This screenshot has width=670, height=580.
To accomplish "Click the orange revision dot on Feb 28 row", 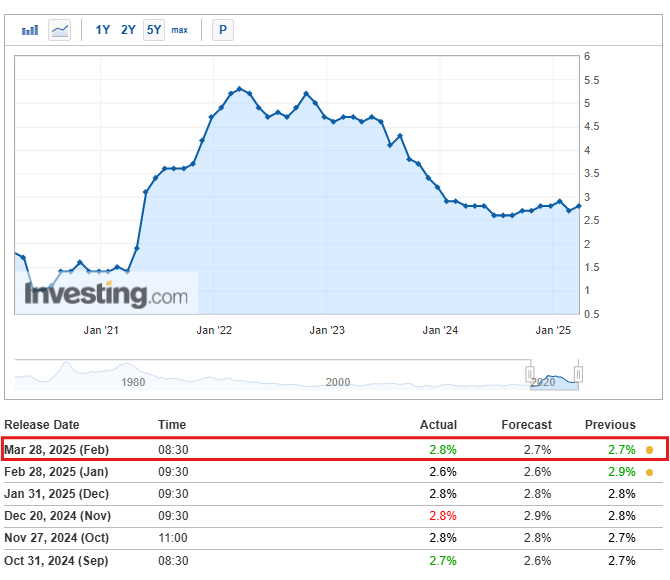I will pyautogui.click(x=649, y=472).
